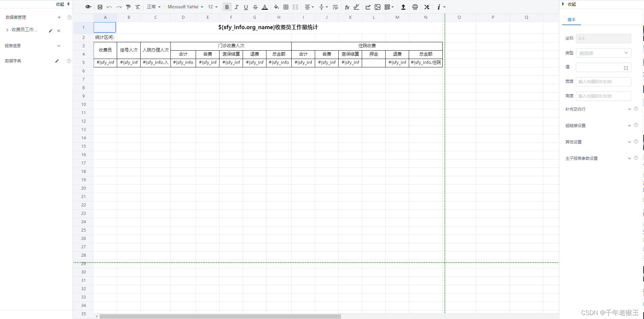644x319 pixels.
Task: Insert a function with the fx icon
Action: pyautogui.click(x=347, y=7)
